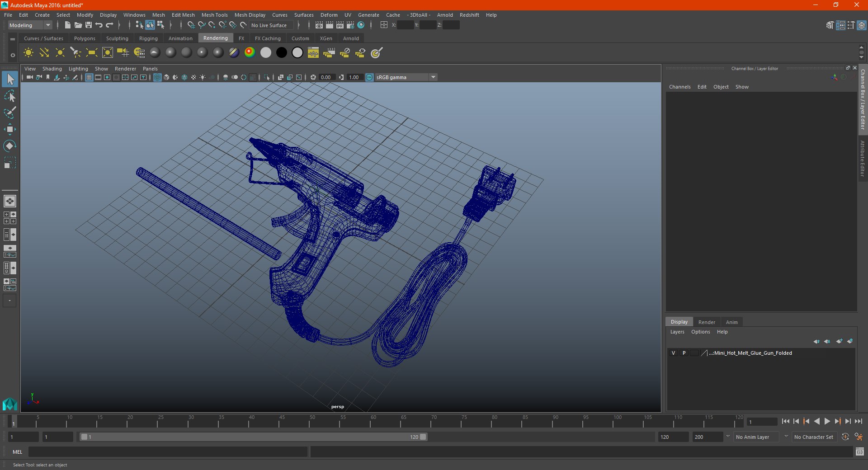This screenshot has width=868, height=470.
Task: Click the Undo icon in the status line
Action: click(99, 25)
